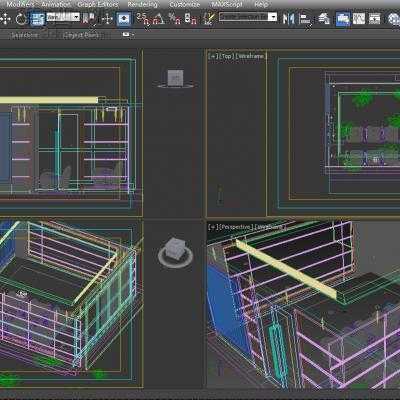Select the yellow beam in Perspective viewport
Viewport: 400px width, 400px height.
(287, 269)
